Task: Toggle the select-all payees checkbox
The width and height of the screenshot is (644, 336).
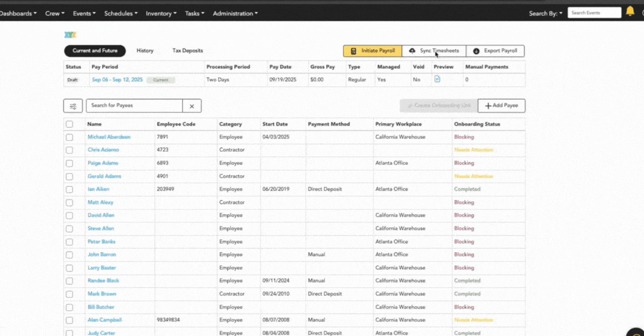Action: [x=69, y=124]
